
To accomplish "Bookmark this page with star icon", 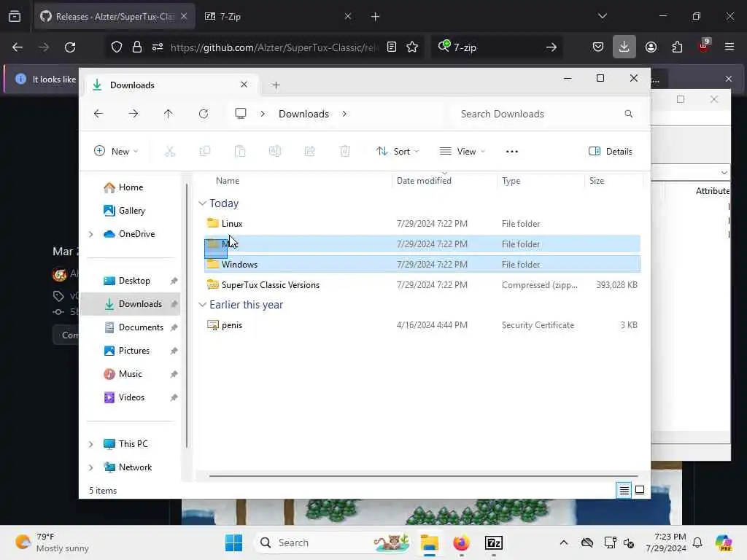I will pos(413,47).
